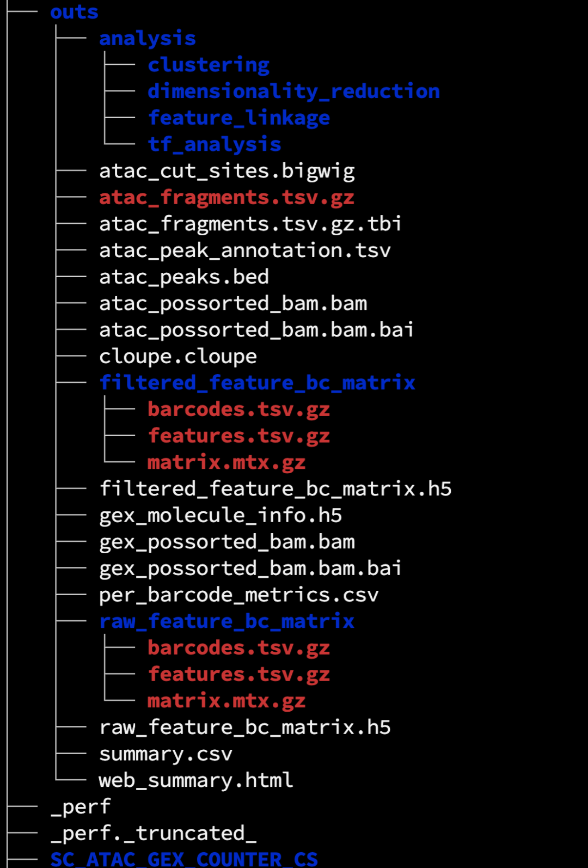588x868 pixels.
Task: Click filtered_feature_bc_matrix.h5 file
Action: click(x=275, y=489)
